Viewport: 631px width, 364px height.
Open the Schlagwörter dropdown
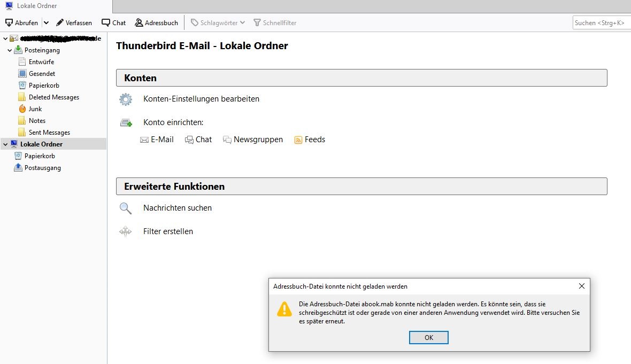[x=218, y=23]
